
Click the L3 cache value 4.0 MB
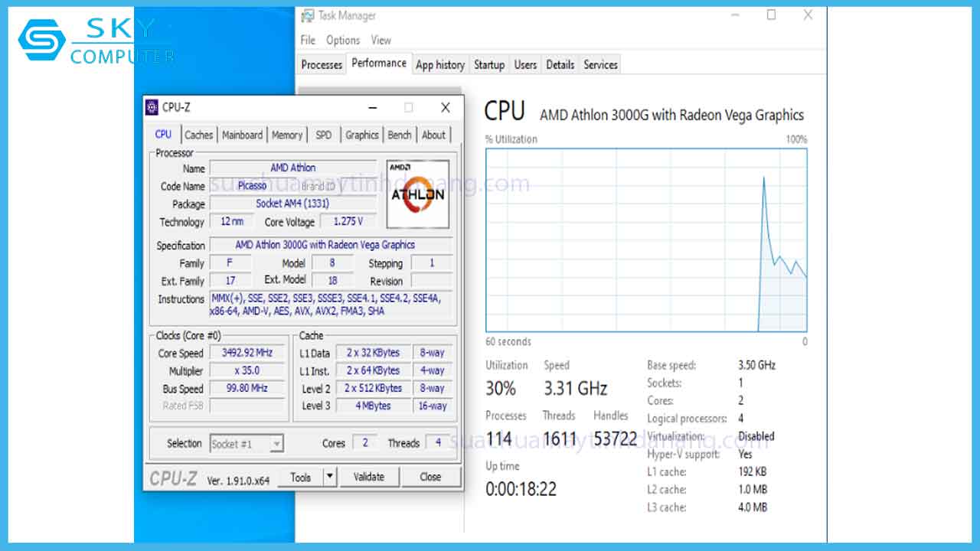753,507
